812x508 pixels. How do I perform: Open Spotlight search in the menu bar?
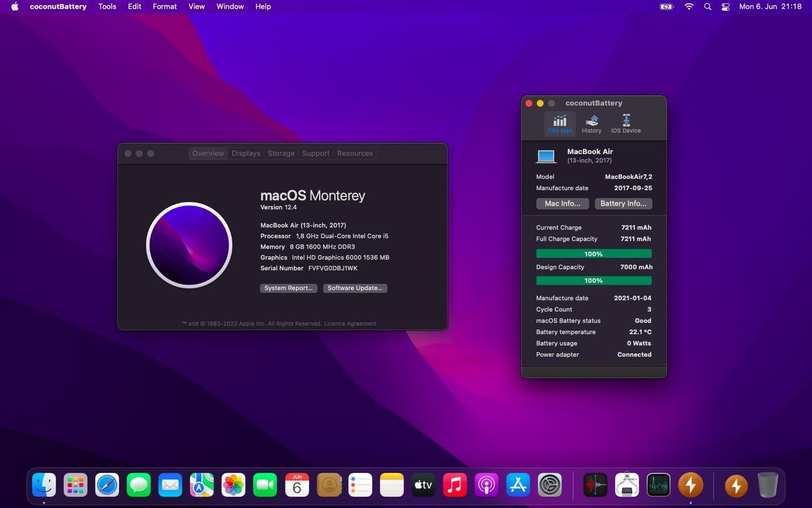(x=707, y=6)
